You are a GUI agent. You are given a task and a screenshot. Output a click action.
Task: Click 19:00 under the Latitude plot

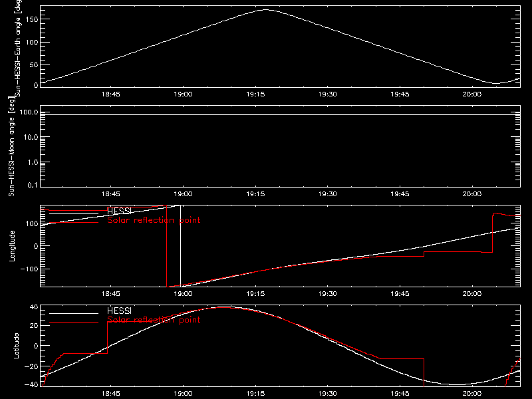point(184,394)
